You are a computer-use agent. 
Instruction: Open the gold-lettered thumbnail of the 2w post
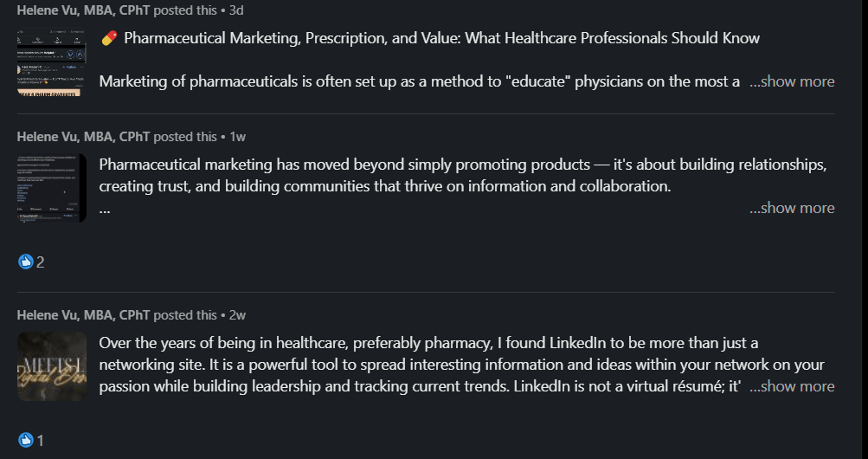(51, 366)
